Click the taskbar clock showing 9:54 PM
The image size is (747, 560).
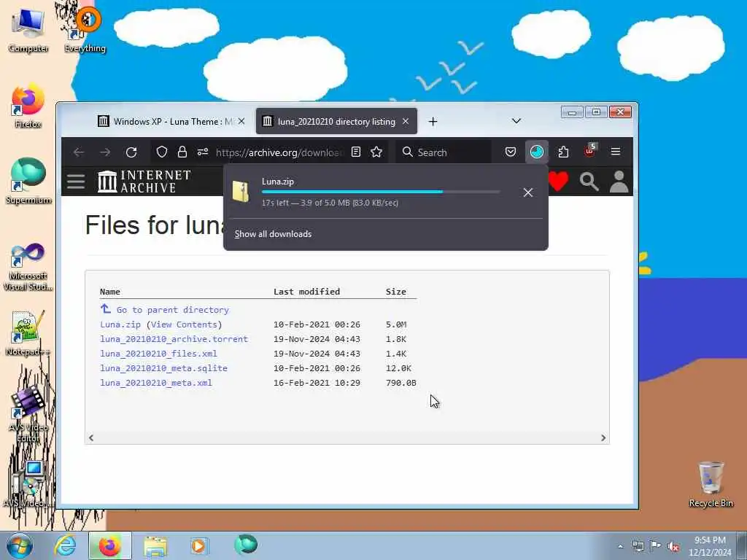click(x=710, y=545)
